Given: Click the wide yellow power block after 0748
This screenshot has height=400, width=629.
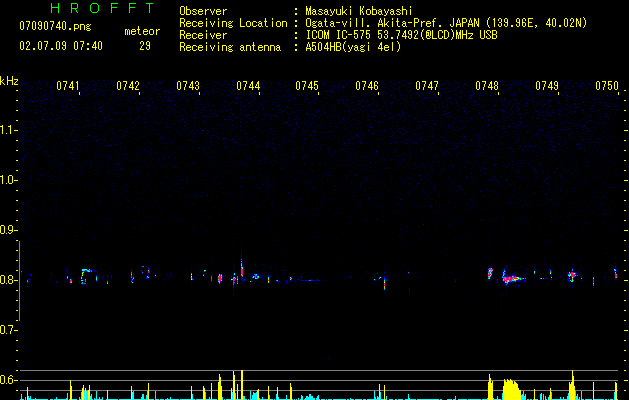Looking at the screenshot, I should [511, 389].
